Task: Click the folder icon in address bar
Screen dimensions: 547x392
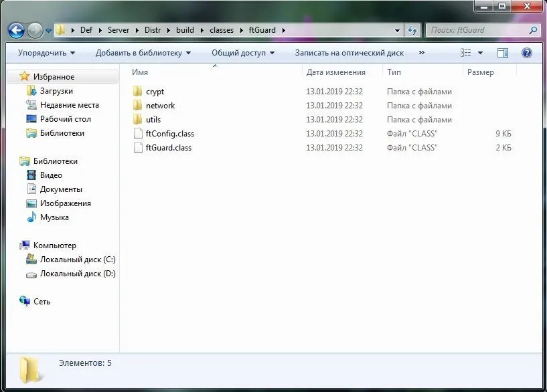Action: (x=61, y=30)
